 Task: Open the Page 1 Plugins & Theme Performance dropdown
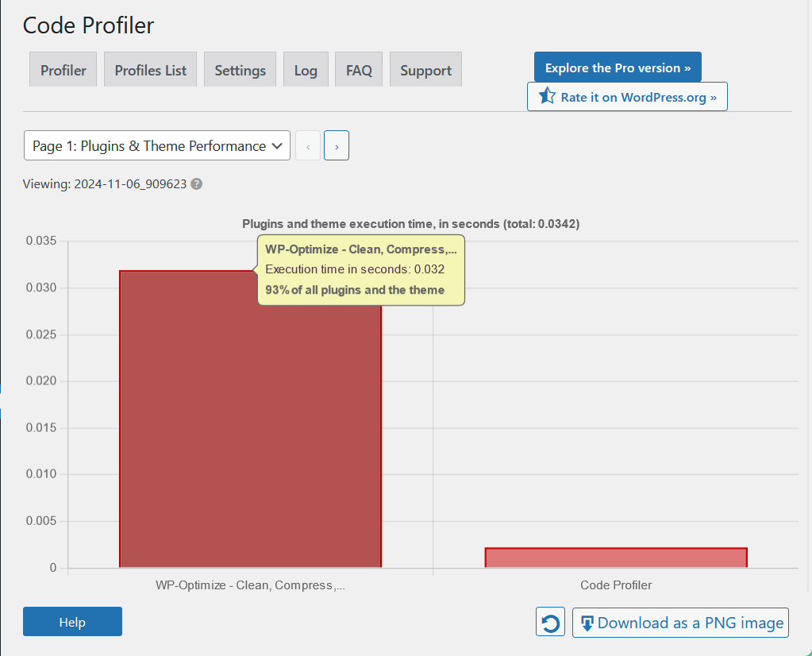(157, 145)
